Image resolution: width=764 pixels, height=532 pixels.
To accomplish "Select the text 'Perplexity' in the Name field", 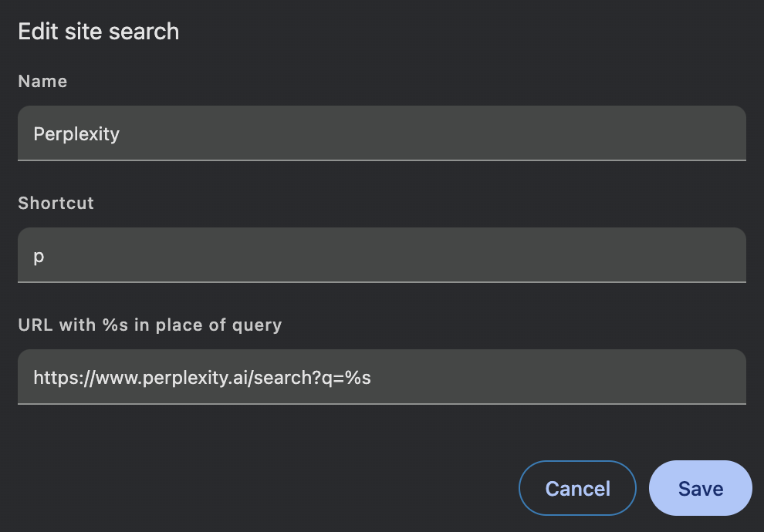I will pyautogui.click(x=76, y=133).
